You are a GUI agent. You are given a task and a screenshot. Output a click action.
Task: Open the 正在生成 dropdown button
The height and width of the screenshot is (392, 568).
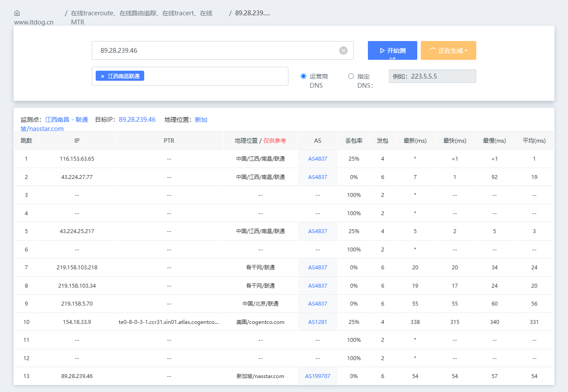pos(448,51)
